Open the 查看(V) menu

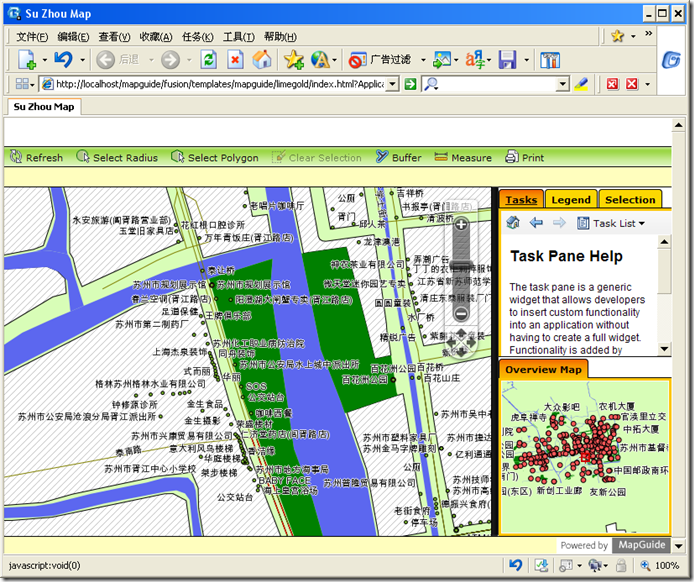point(114,37)
